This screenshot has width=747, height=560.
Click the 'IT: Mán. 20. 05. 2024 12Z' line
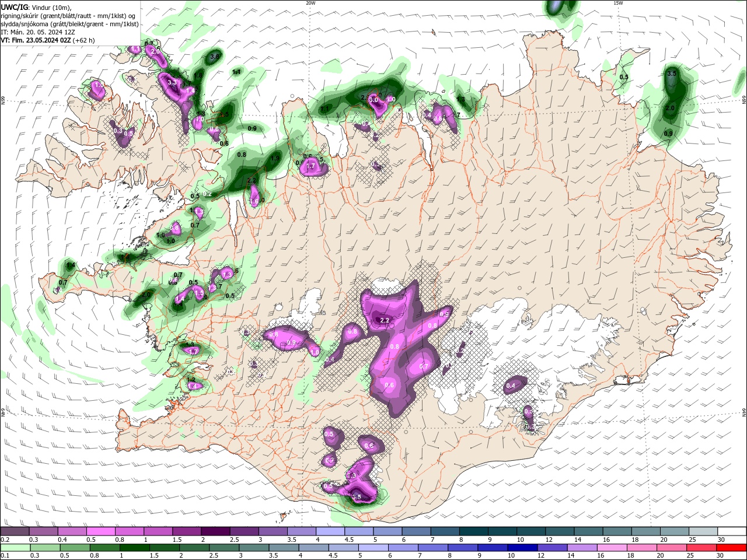click(38, 32)
